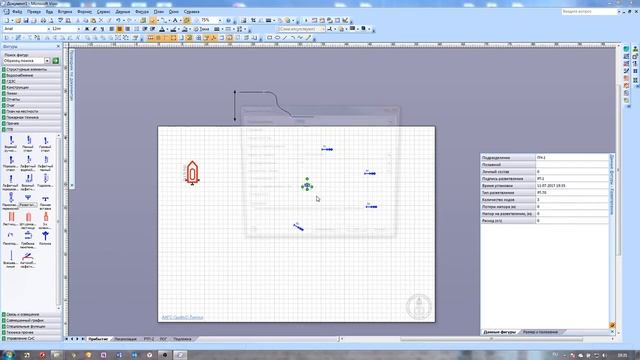Open the Arial font name dropdown

[49, 29]
